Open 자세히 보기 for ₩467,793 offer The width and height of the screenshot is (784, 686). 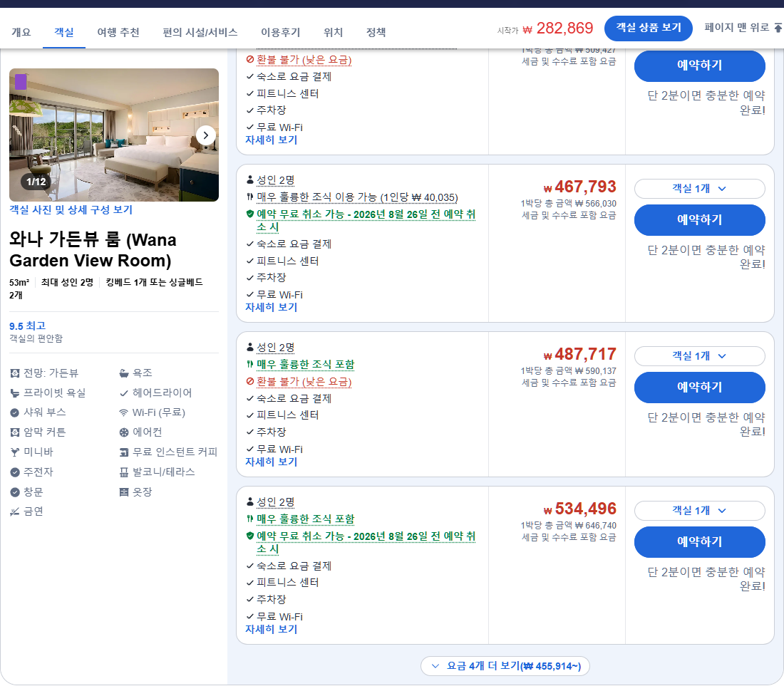(271, 307)
